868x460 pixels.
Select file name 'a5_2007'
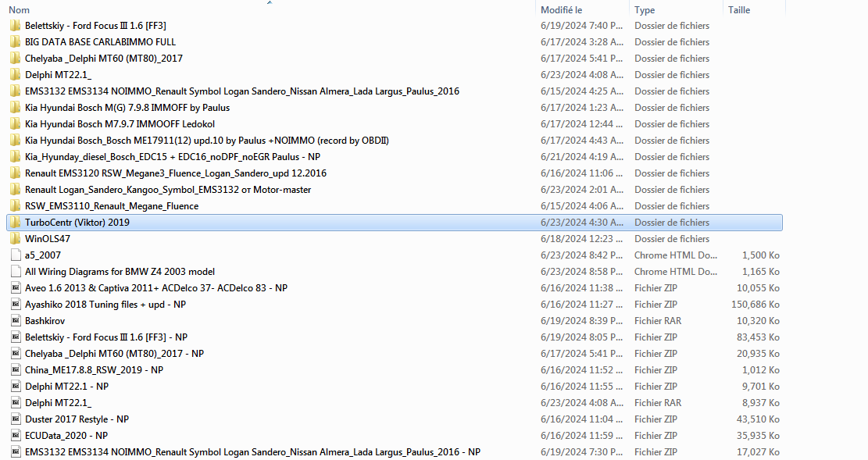click(43, 255)
